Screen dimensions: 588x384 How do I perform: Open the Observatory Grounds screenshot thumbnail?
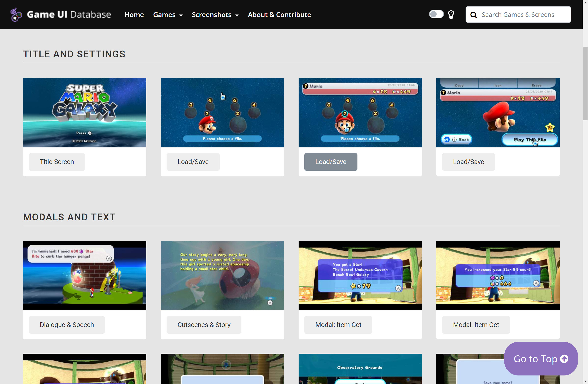(360, 368)
